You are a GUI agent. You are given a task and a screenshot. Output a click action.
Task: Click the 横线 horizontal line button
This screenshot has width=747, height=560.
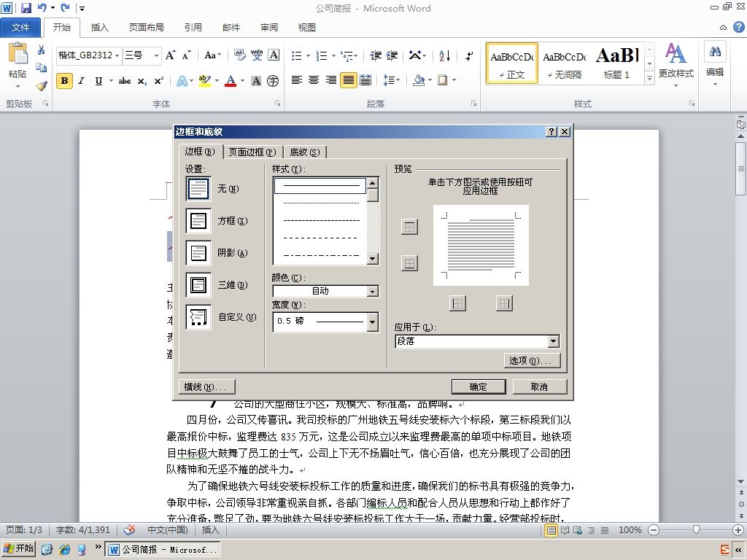click(207, 386)
